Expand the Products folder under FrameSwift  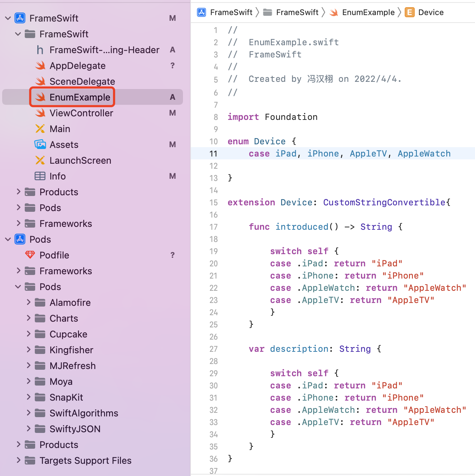click(18, 192)
